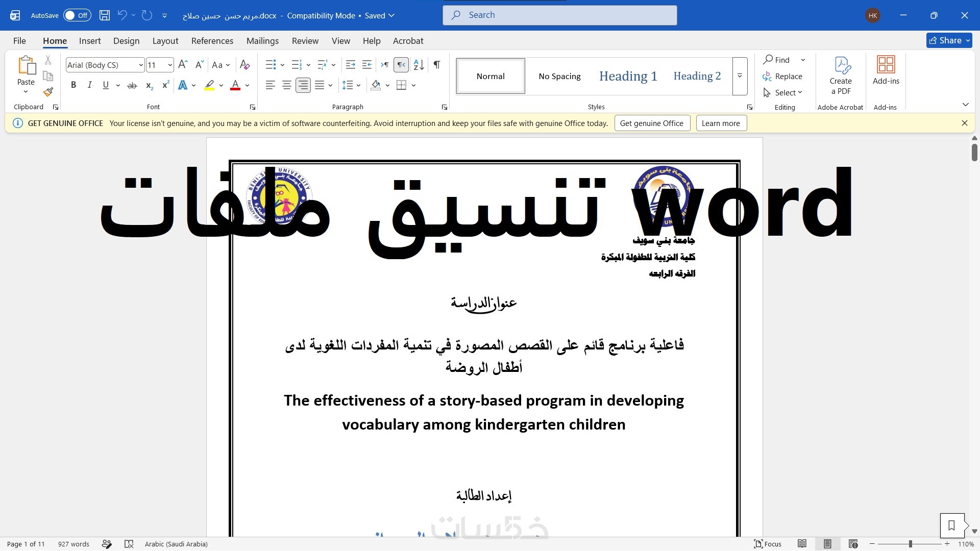Viewport: 980px width, 551px height.
Task: Open the Select dropdown in Editing
Action: 783,92
